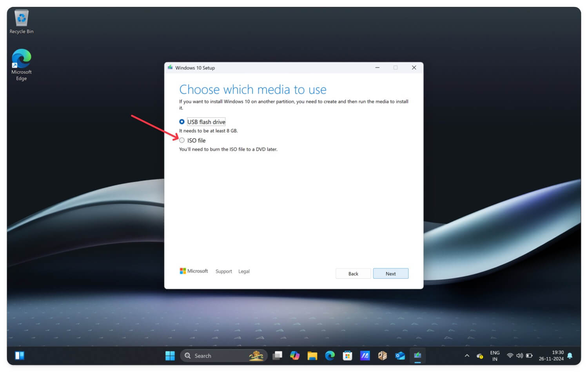Open the clock and date flyout
588x372 pixels.
pos(551,356)
